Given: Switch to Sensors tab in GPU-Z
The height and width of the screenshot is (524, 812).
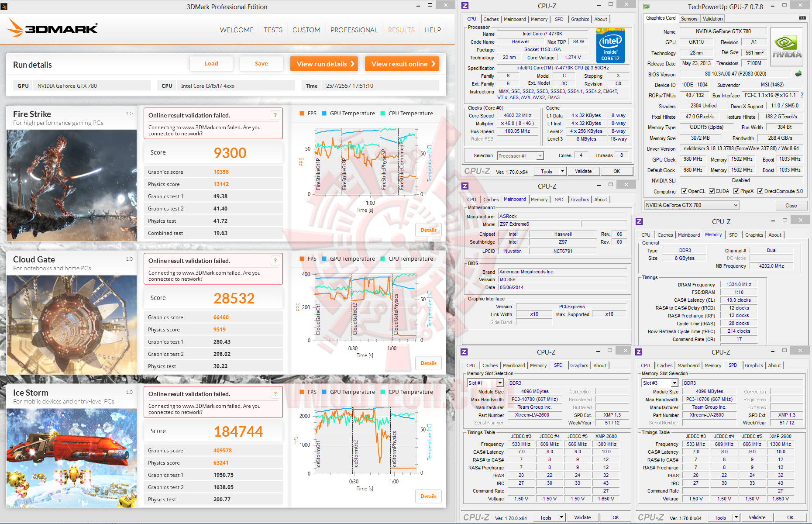Looking at the screenshot, I should [x=689, y=19].
